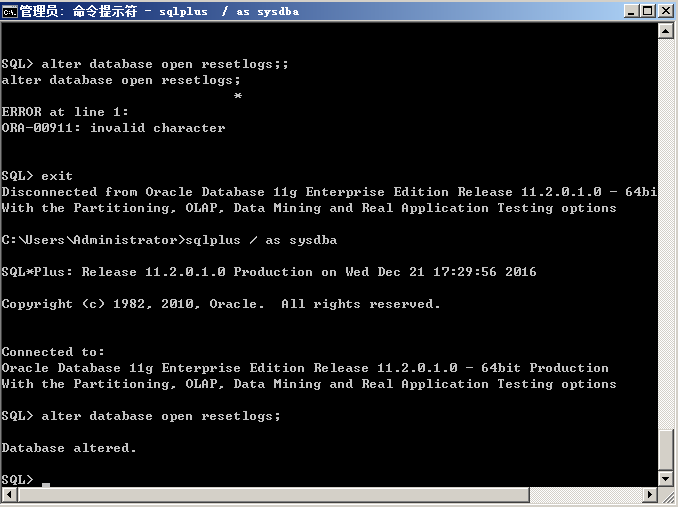The width and height of the screenshot is (678, 507).
Task: Close the sqlplus command prompt window
Action: [666, 11]
